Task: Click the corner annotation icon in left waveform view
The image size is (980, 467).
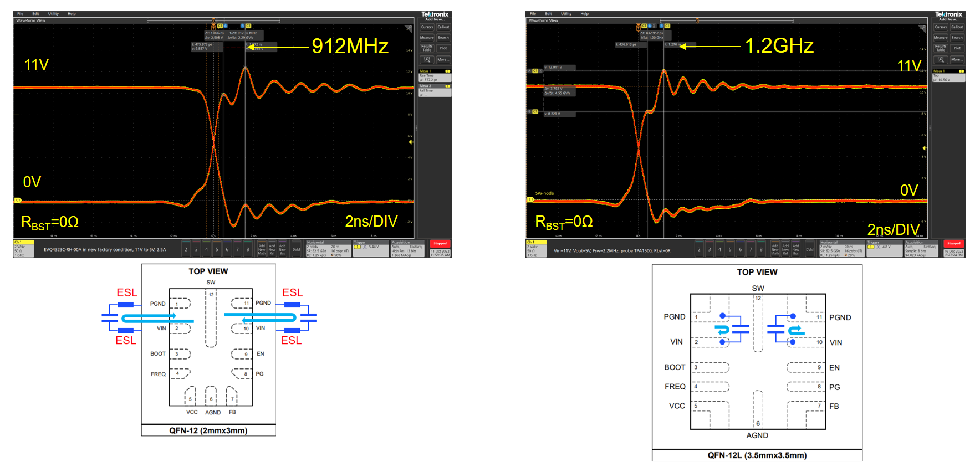Action: [x=409, y=29]
